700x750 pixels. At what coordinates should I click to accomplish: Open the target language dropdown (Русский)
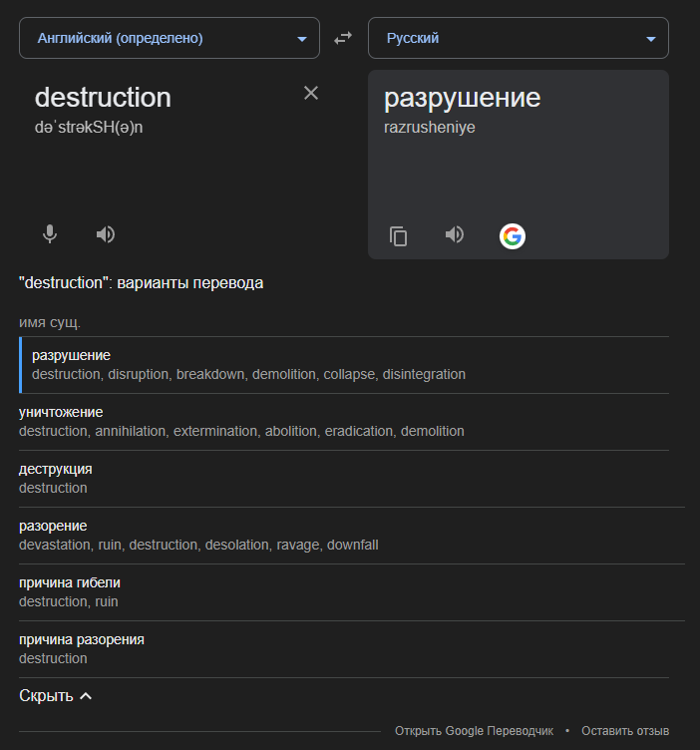click(518, 38)
